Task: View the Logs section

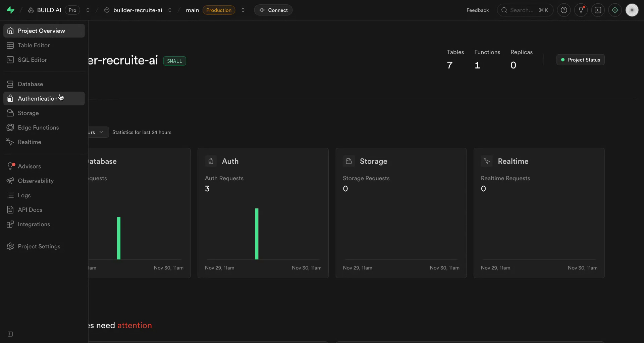Action: tap(24, 195)
